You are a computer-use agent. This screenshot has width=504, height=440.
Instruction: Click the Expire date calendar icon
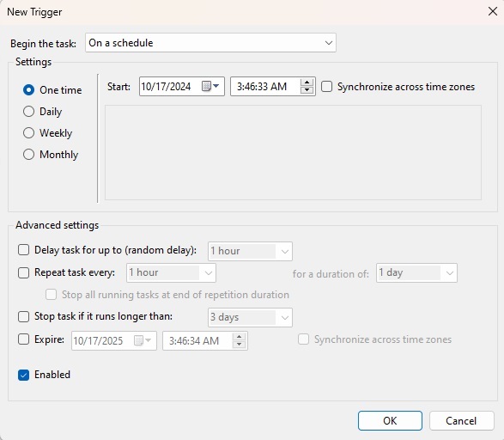142,340
